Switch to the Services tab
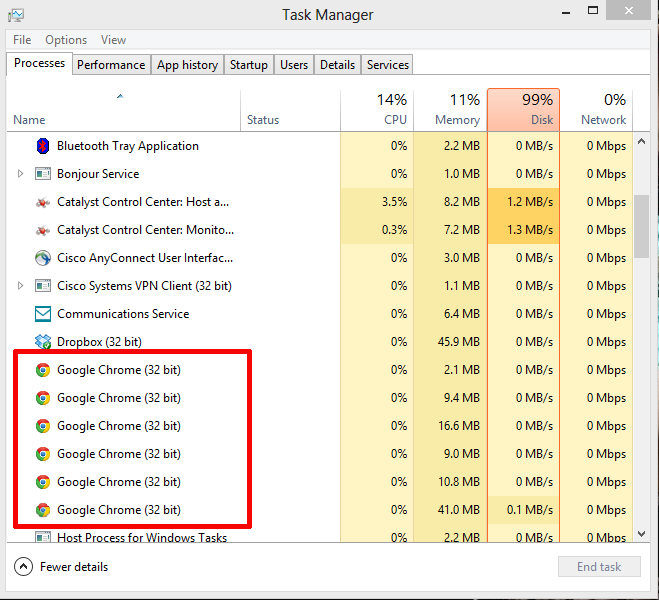This screenshot has height=600, width=659. point(387,65)
